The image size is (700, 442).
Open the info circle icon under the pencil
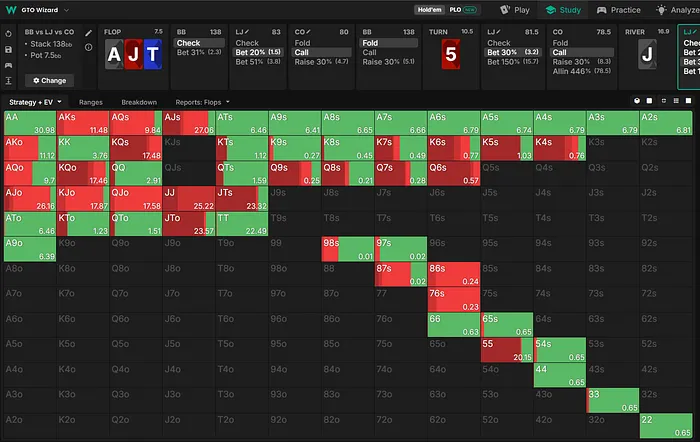point(88,47)
